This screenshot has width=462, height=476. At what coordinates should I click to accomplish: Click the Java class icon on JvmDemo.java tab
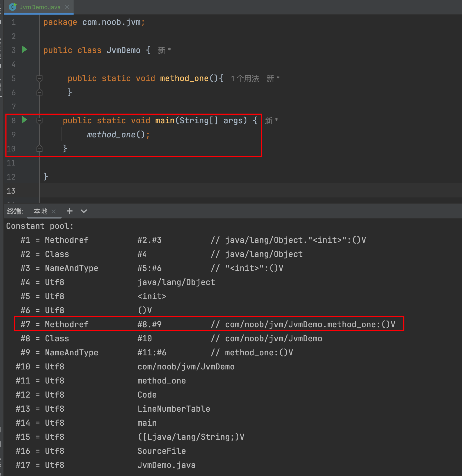[x=12, y=7]
